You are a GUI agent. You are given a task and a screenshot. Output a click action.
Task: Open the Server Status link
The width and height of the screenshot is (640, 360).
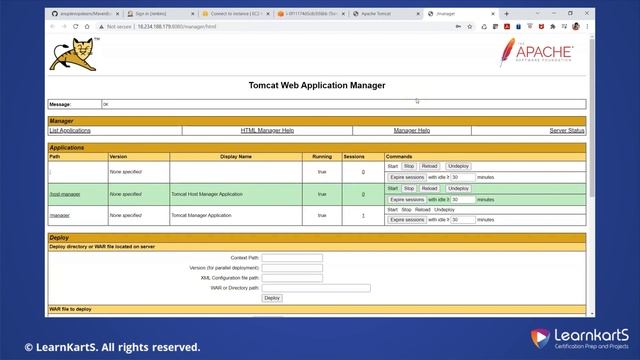tap(567, 131)
